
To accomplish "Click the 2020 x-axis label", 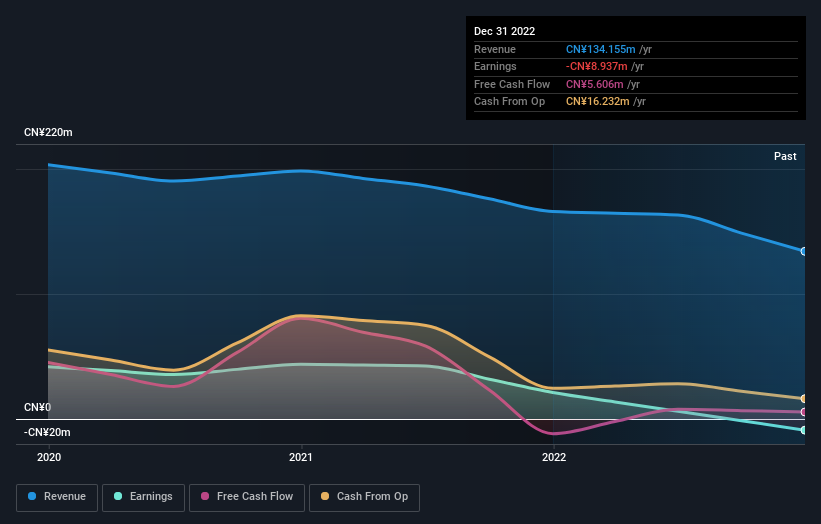I will [x=49, y=457].
